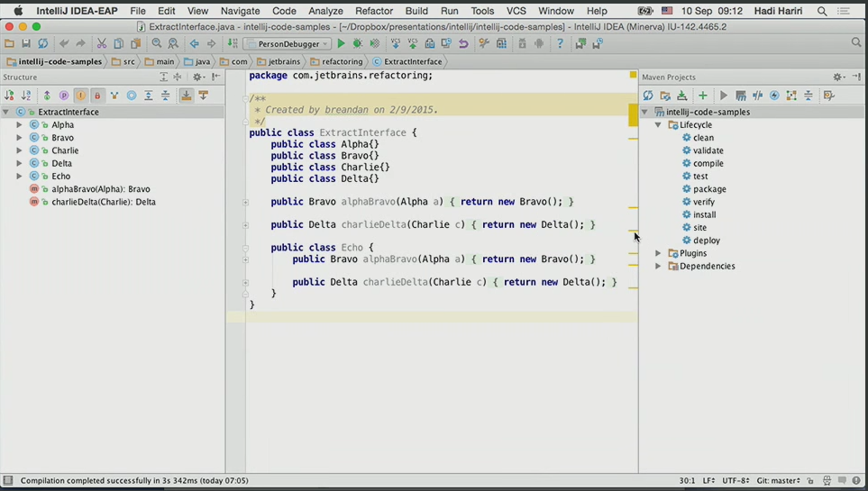The width and height of the screenshot is (868, 491).
Task: Expand the Plugins node in Maven
Action: pyautogui.click(x=658, y=253)
